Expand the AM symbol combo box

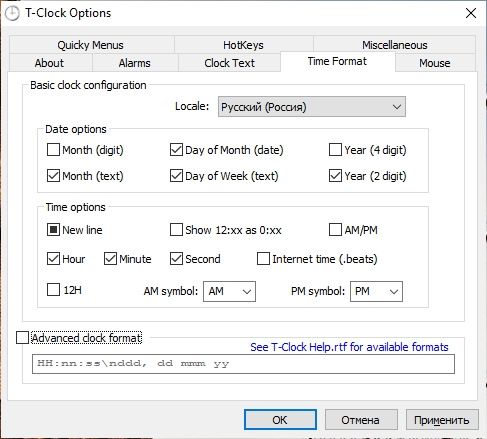click(229, 291)
